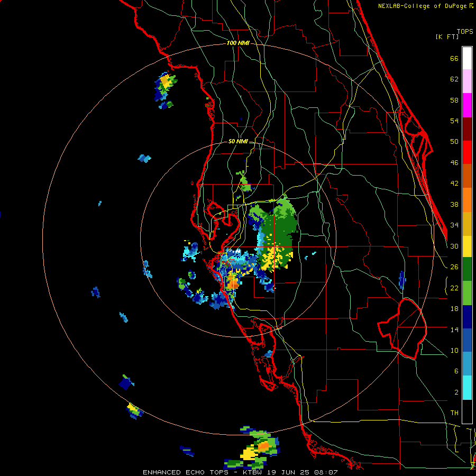Click the legend value 14

[454, 329]
